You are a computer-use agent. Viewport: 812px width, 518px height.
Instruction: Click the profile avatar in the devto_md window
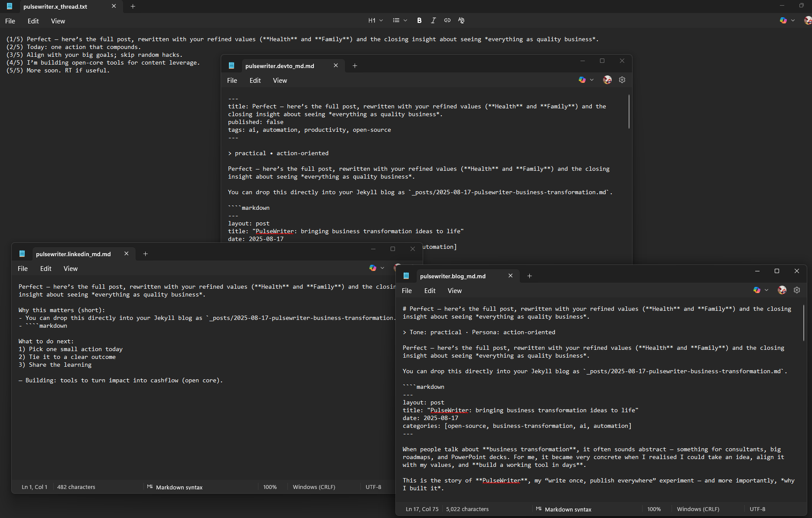[607, 80]
